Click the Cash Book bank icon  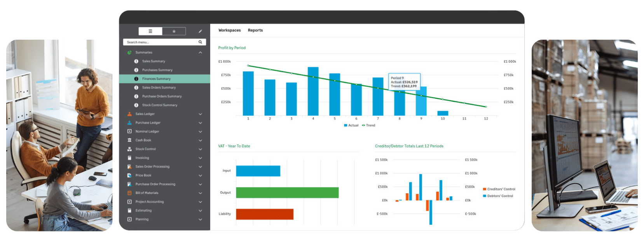tap(129, 140)
